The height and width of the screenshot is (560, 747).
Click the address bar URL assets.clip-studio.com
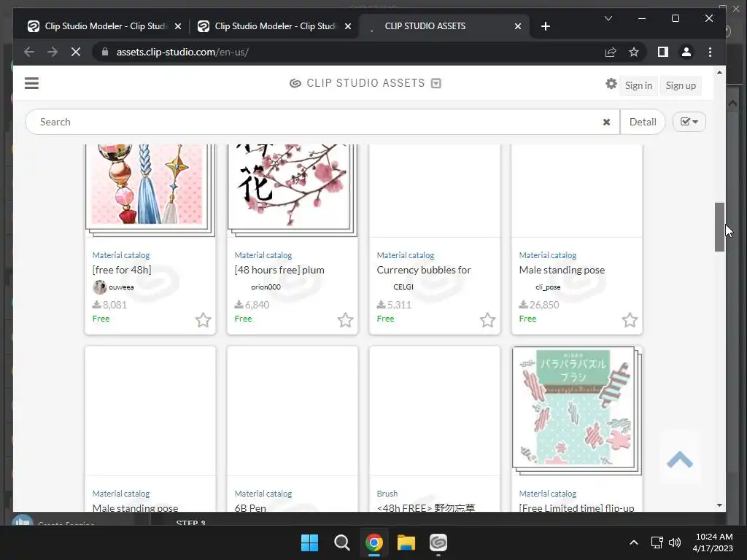point(182,52)
